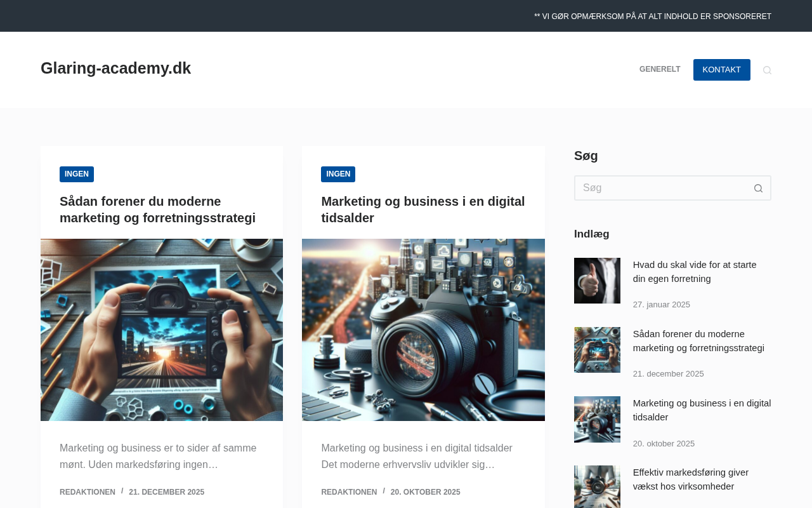Click the camera with city skyline featured image
This screenshot has width=812, height=508.
coord(423,330)
